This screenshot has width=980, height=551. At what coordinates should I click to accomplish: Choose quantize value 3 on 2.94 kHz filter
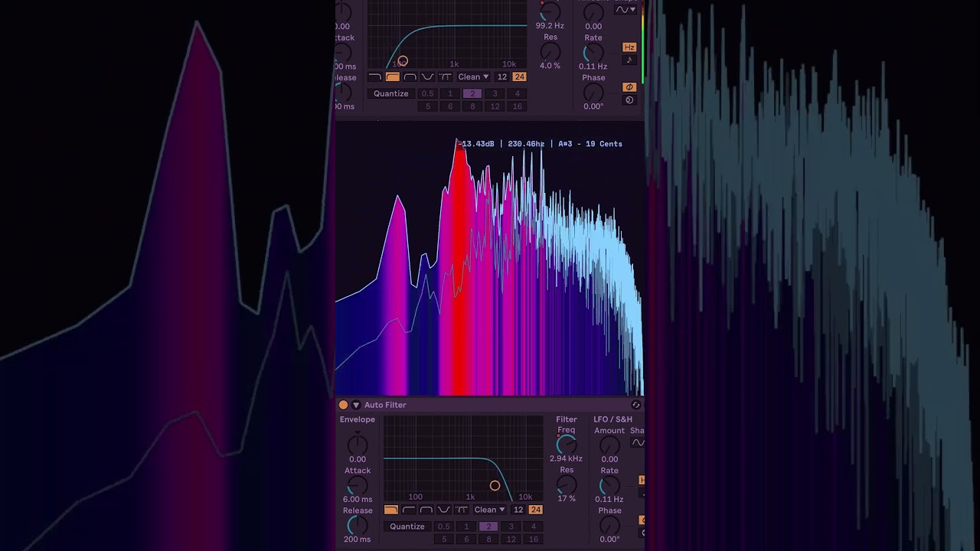point(511,527)
